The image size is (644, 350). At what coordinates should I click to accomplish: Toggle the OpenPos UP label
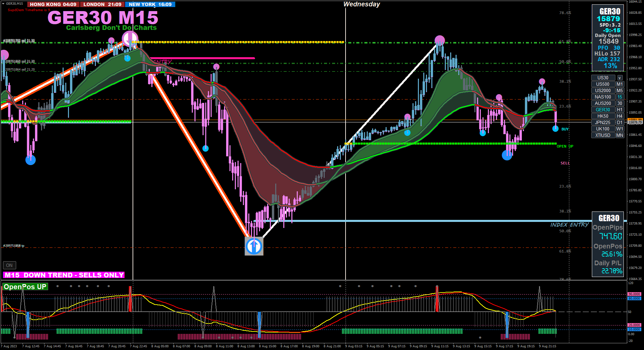(25, 287)
